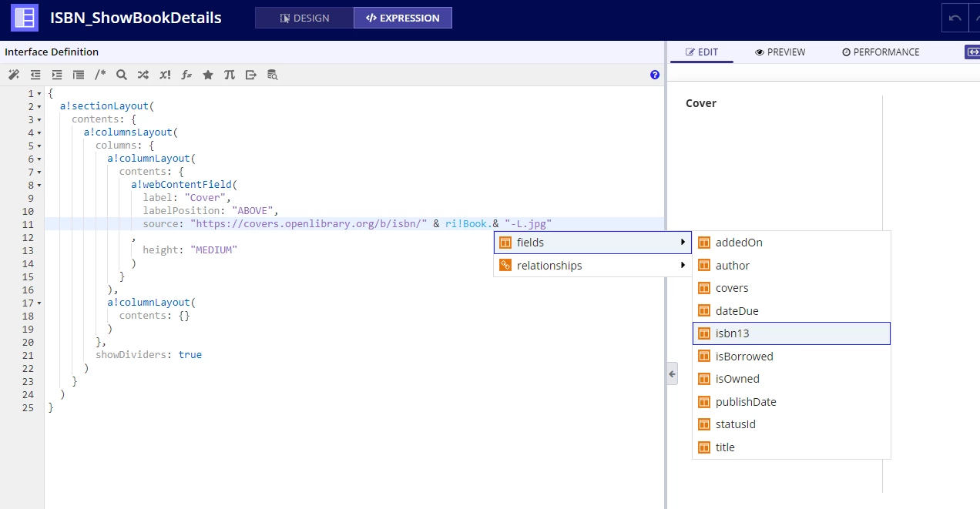980x509 pixels.
Task: Collapse the a!columnLayout fold at line 17
Action: coord(39,303)
